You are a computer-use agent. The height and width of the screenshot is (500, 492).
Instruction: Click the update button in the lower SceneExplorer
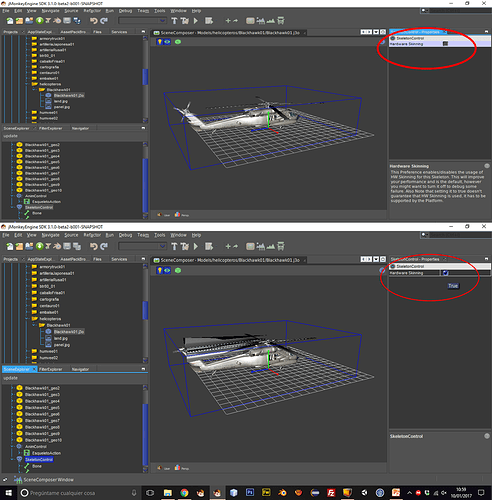pyautogui.click(x=10, y=378)
